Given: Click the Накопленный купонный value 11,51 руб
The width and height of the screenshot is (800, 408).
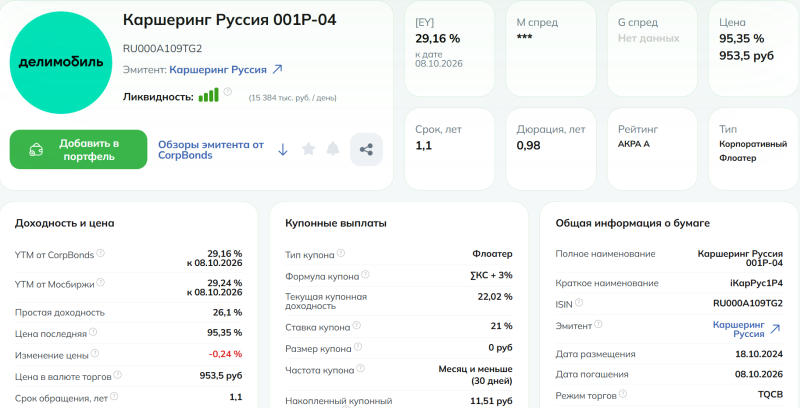Looking at the screenshot, I should tap(491, 401).
